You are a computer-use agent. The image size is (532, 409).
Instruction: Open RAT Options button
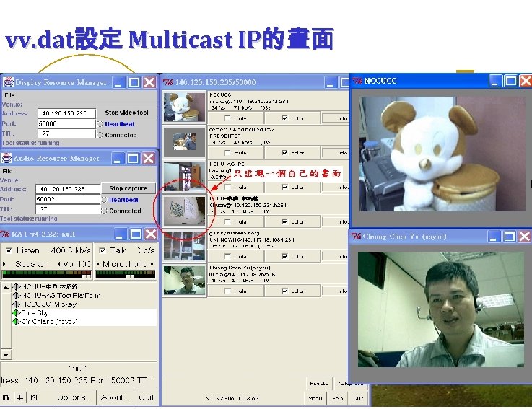click(74, 397)
